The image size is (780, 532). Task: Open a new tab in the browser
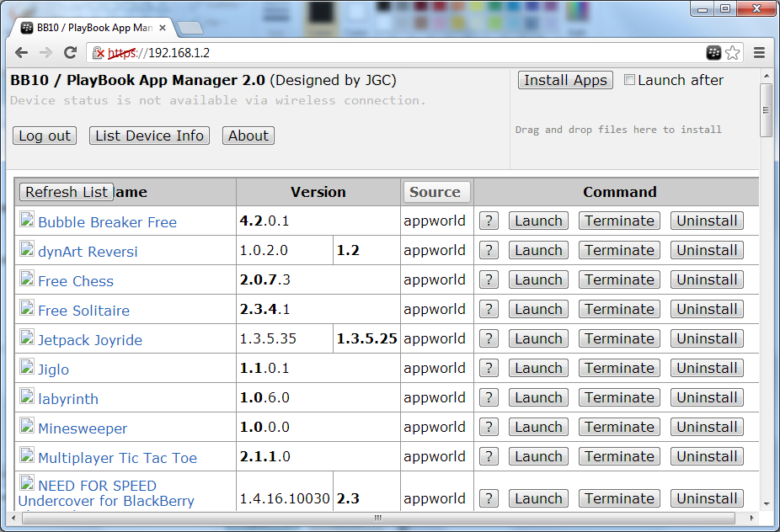coord(190,28)
